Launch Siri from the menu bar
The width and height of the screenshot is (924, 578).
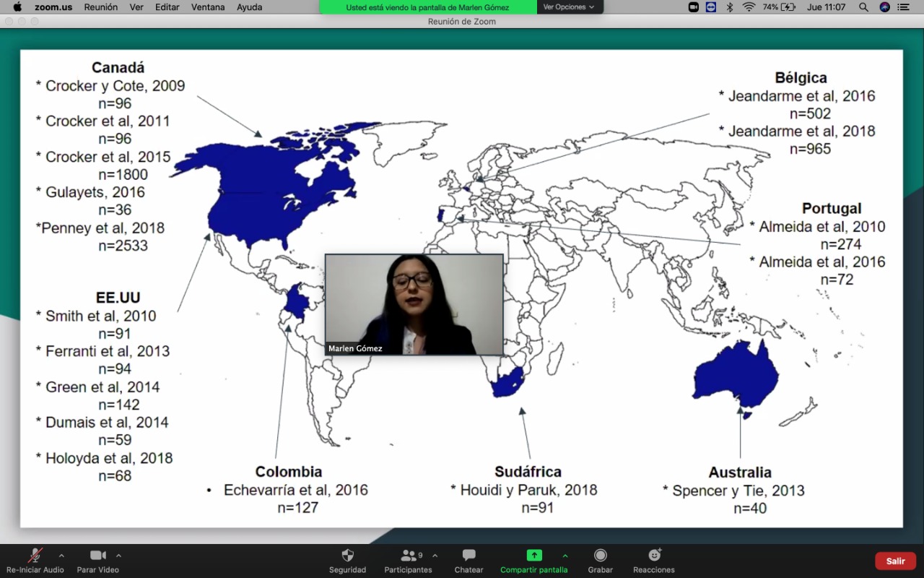(x=884, y=7)
